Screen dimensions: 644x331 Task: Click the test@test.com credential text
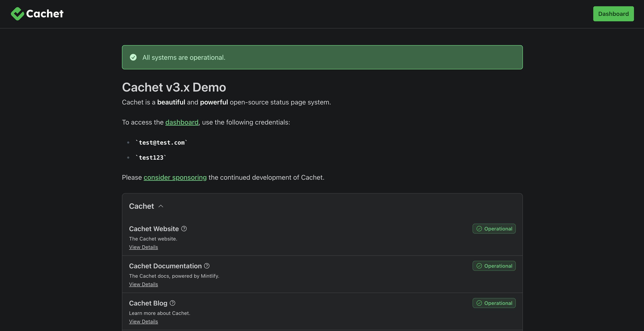(161, 143)
